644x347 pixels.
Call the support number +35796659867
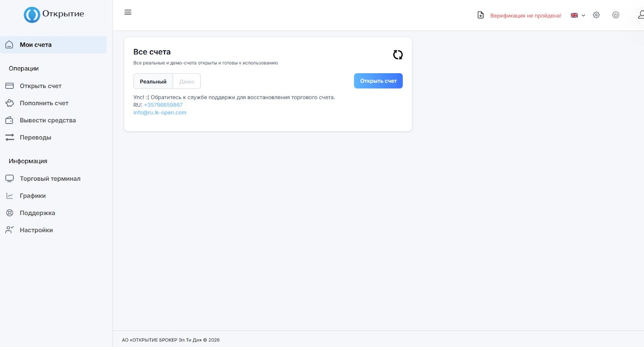(163, 105)
